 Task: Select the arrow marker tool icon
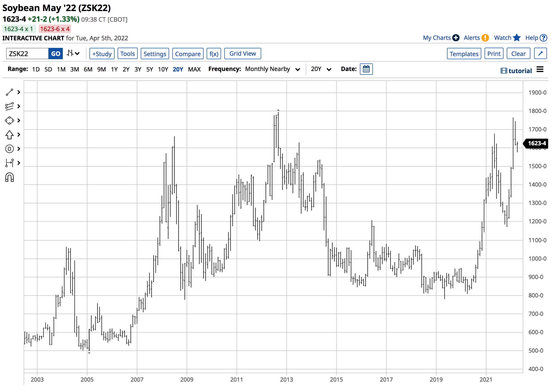click(9, 135)
